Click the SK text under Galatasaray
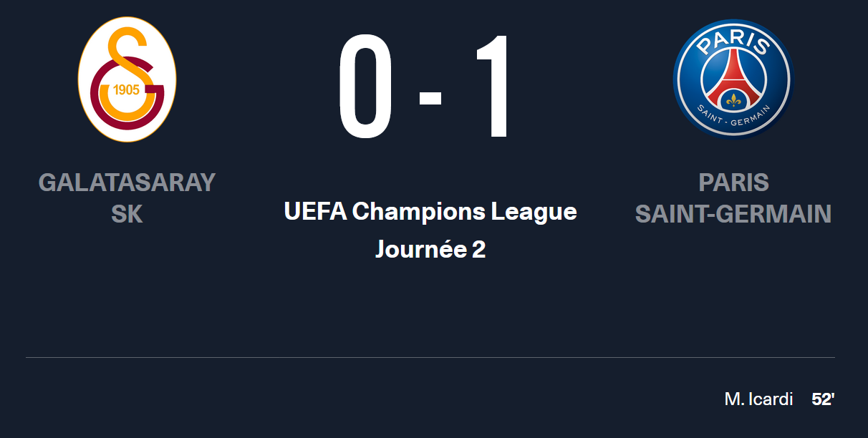This screenshot has height=438, width=868. tap(127, 214)
